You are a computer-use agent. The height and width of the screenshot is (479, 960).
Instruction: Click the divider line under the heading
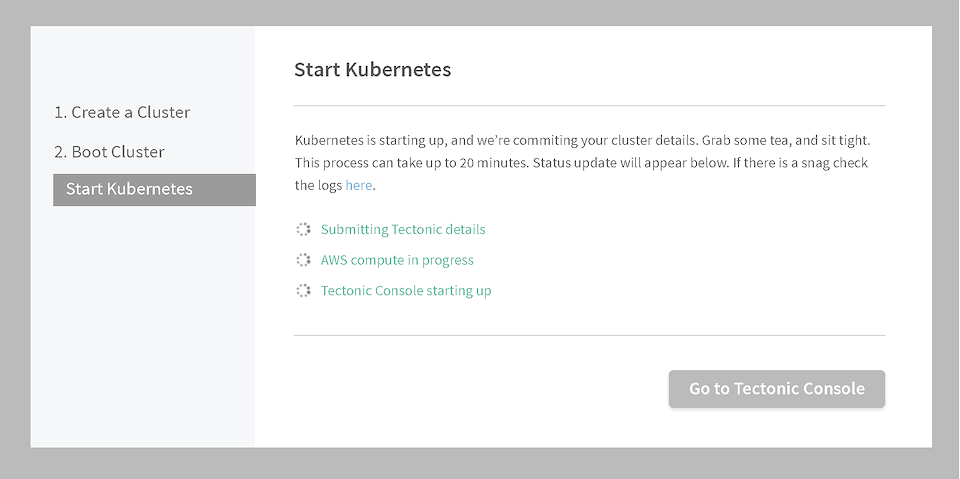pos(589,105)
